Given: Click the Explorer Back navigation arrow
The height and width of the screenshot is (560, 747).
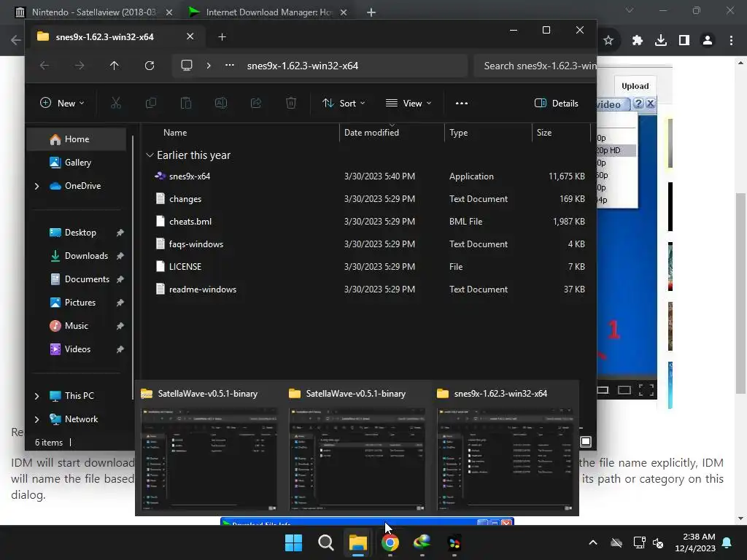Looking at the screenshot, I should pyautogui.click(x=44, y=66).
